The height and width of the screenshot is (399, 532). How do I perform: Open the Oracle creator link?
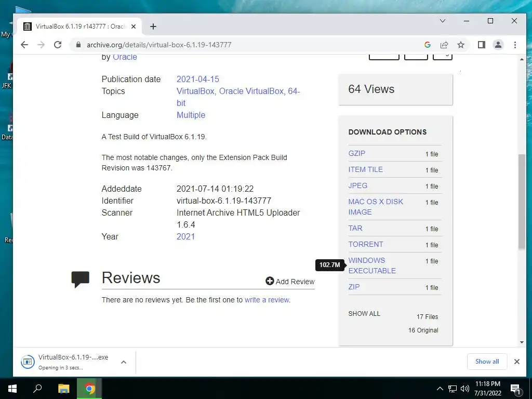click(x=125, y=57)
